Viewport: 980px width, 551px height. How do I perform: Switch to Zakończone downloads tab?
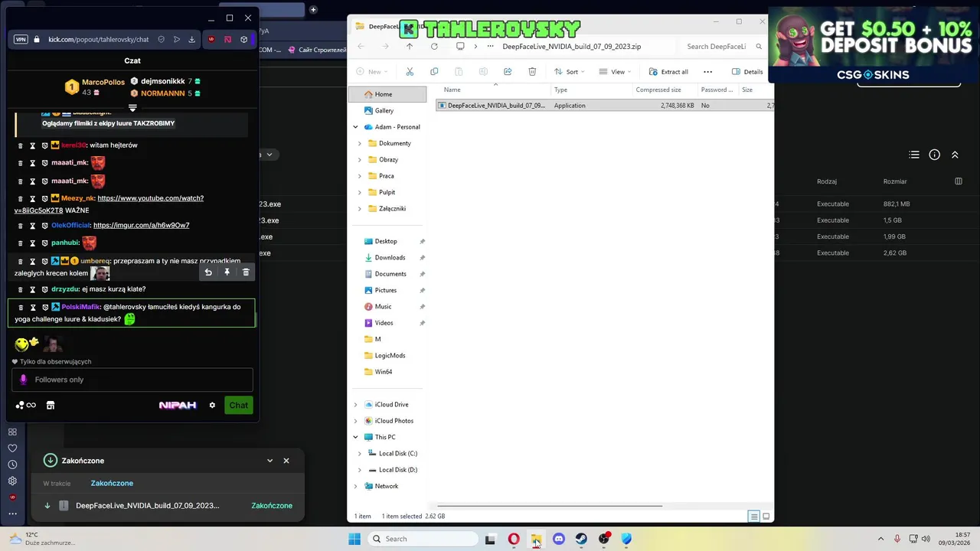[112, 484]
